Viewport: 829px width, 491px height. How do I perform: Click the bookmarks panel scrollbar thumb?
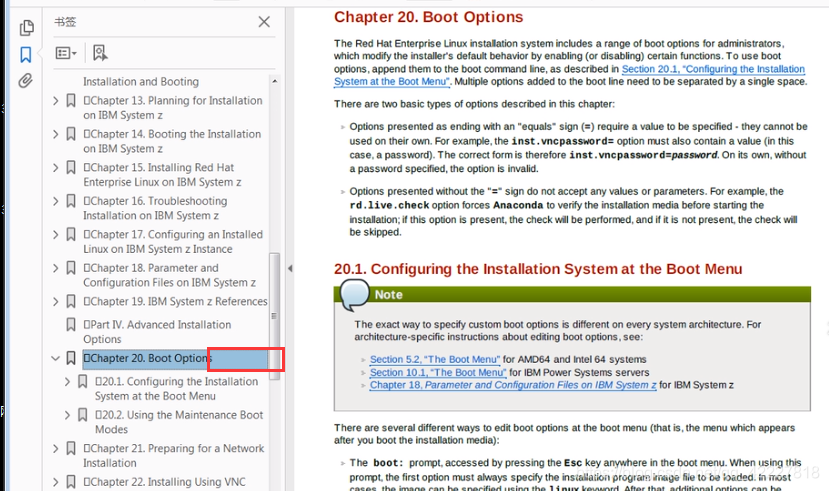point(274,316)
